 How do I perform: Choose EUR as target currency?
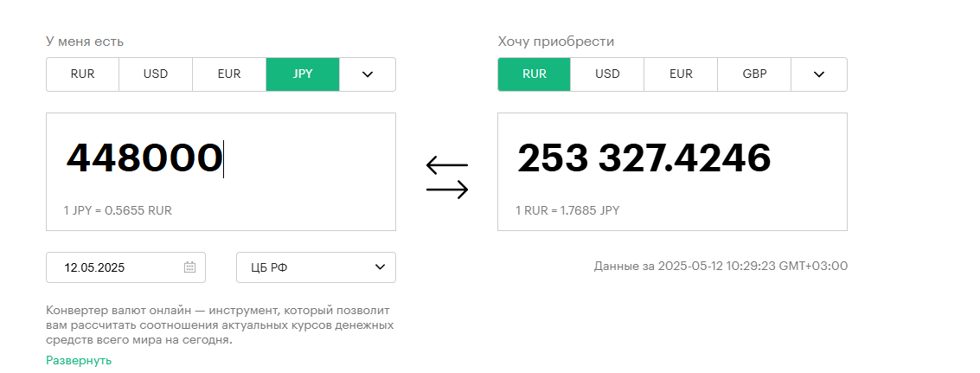pyautogui.click(x=682, y=74)
